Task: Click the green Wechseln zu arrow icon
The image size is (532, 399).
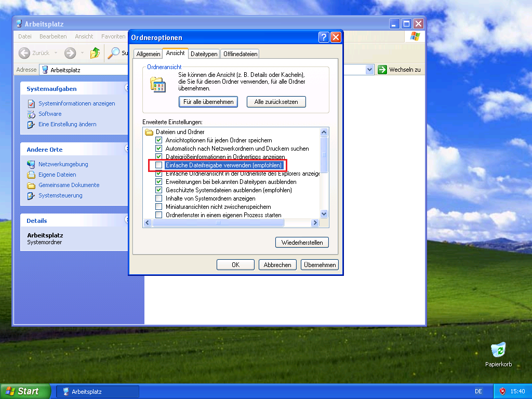Action: point(382,70)
